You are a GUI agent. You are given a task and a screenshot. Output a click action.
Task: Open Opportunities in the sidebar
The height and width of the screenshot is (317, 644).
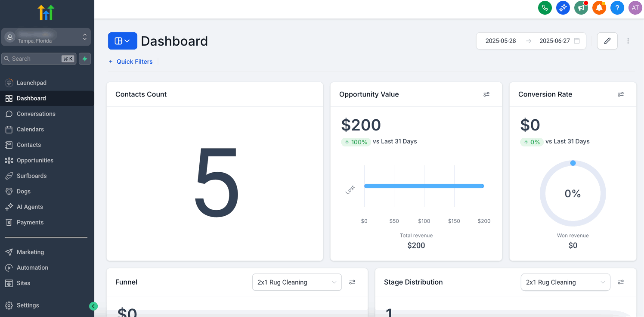(x=35, y=160)
